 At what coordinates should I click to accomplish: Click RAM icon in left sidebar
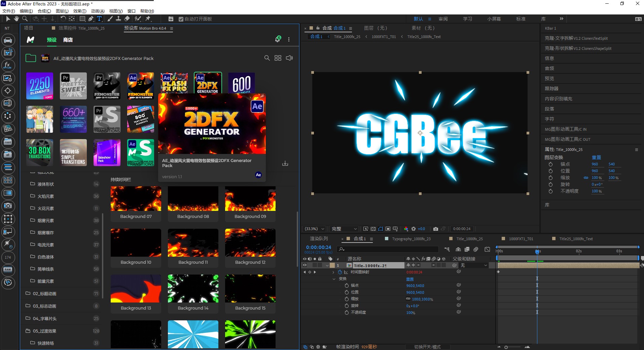pos(8,269)
